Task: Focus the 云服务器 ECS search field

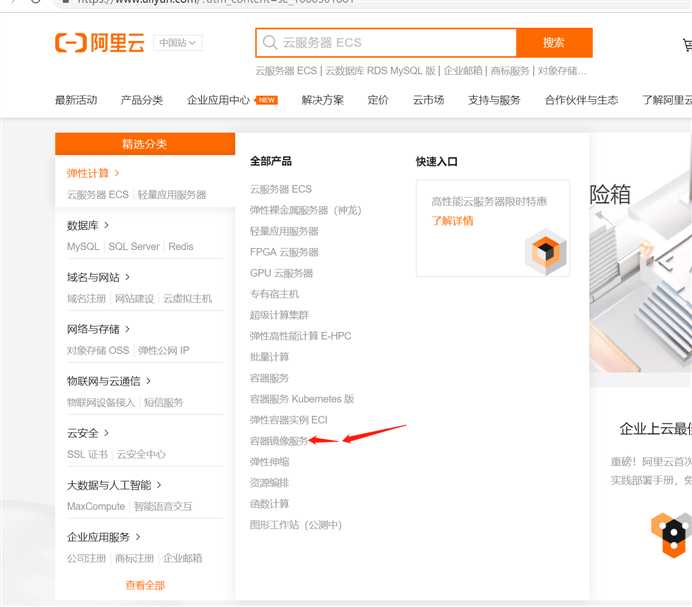Action: tap(386, 43)
